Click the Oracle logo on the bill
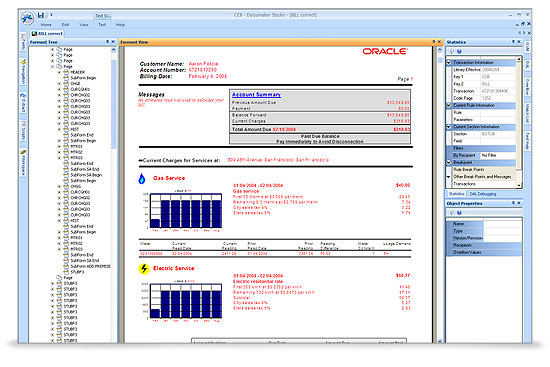This screenshot has height=367, width=550. click(385, 52)
